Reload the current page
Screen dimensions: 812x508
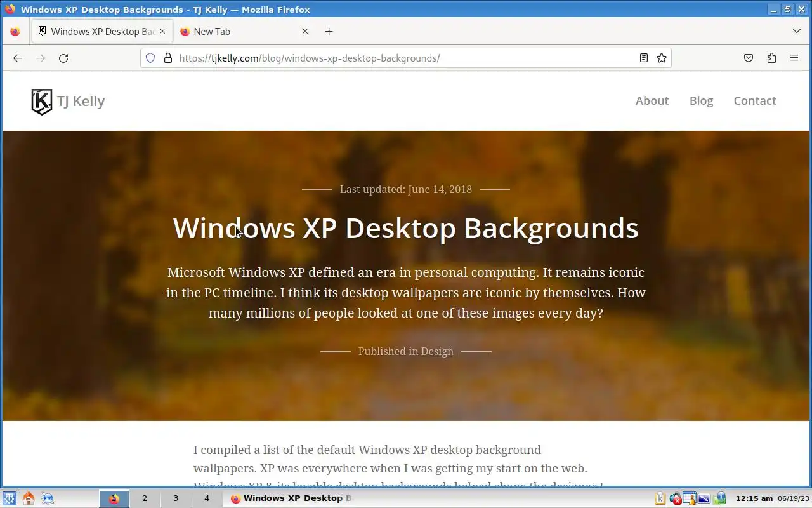pyautogui.click(x=63, y=58)
